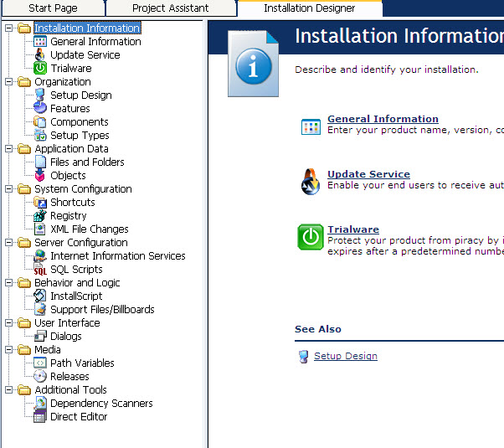Select the Server Configuration folder label
The height and width of the screenshot is (448, 504).
point(81,243)
